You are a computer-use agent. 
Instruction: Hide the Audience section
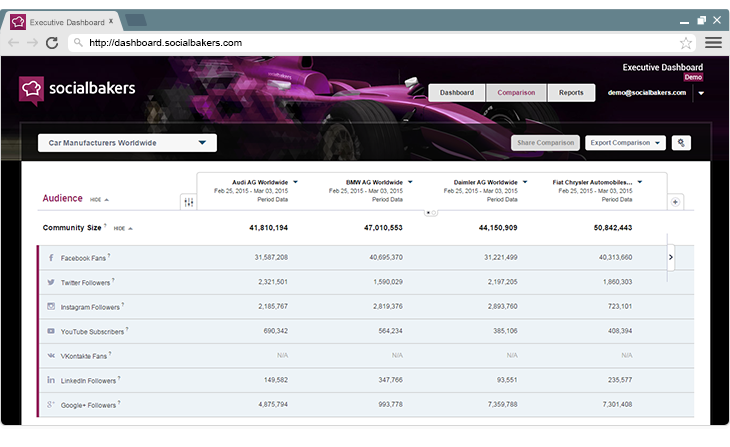click(99, 199)
